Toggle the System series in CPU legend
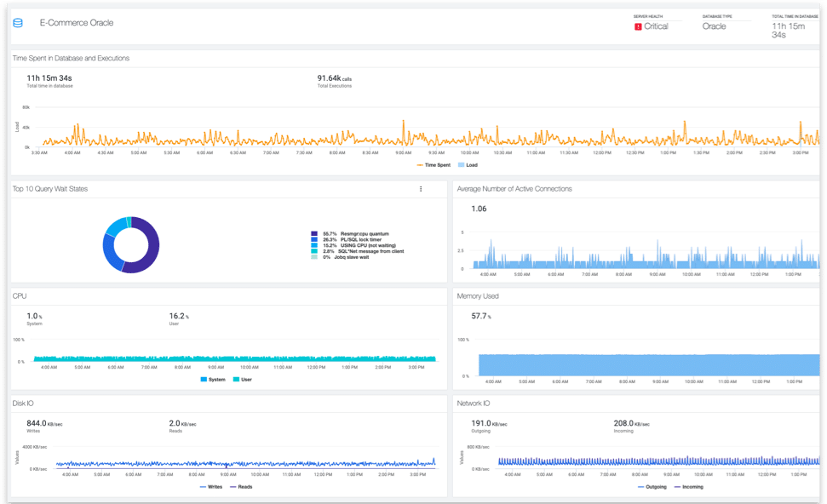 pos(213,380)
